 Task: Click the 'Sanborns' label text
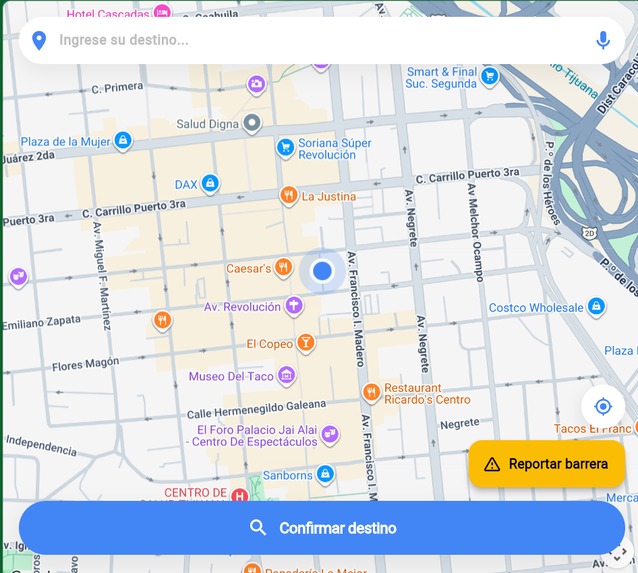(x=288, y=475)
